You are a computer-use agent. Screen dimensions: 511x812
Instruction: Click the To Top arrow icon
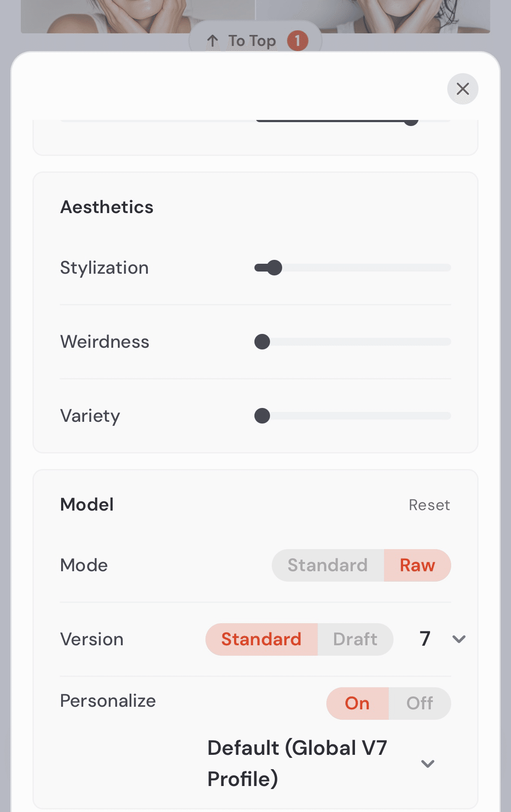tap(212, 41)
